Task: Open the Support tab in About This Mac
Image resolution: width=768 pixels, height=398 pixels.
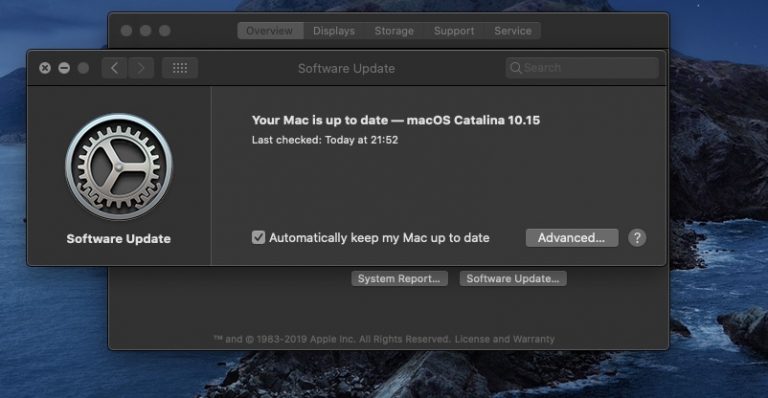Action: coord(454,31)
